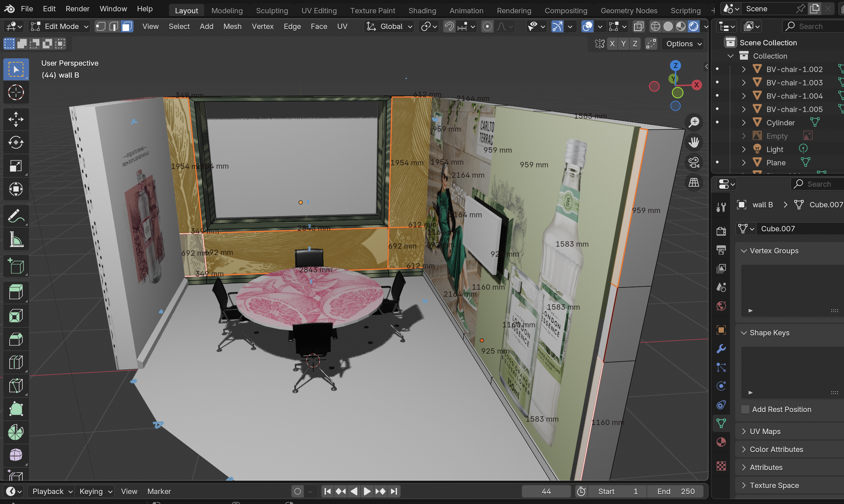Toggle X axis mirror button
The height and width of the screenshot is (504, 844).
point(612,44)
